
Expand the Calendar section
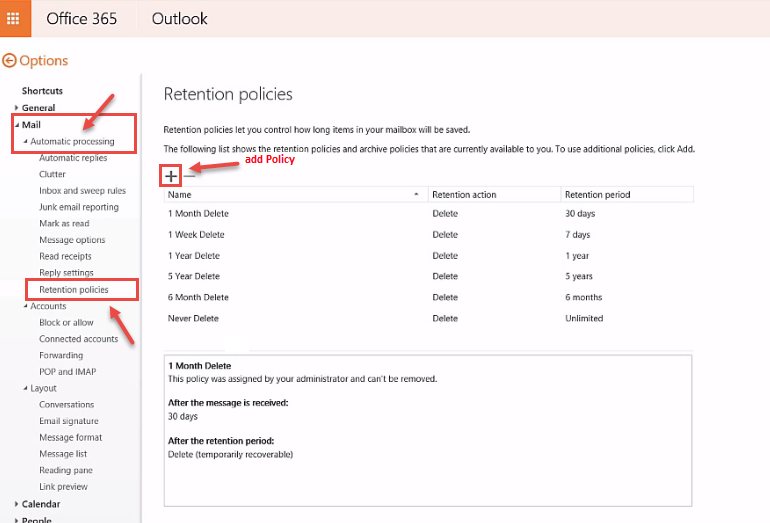(x=16, y=504)
